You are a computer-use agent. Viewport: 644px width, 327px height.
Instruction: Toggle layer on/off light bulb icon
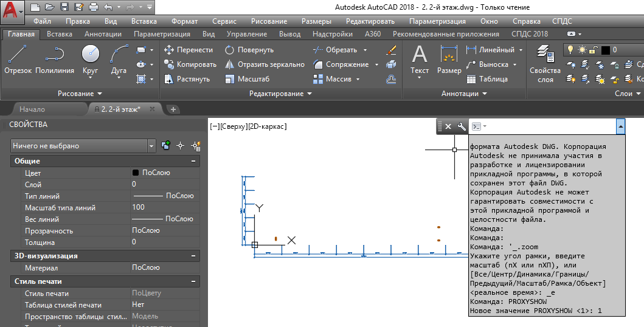point(570,50)
